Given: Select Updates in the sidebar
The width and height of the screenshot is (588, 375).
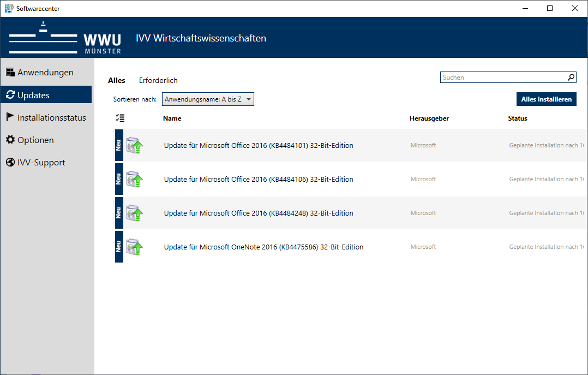Looking at the screenshot, I should (46, 94).
